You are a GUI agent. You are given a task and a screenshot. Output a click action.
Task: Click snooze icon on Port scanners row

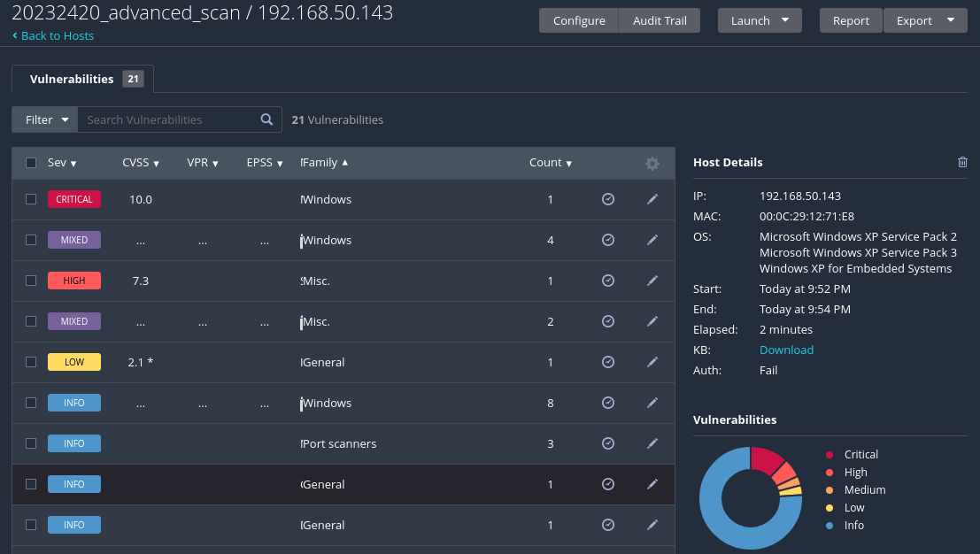pos(608,442)
